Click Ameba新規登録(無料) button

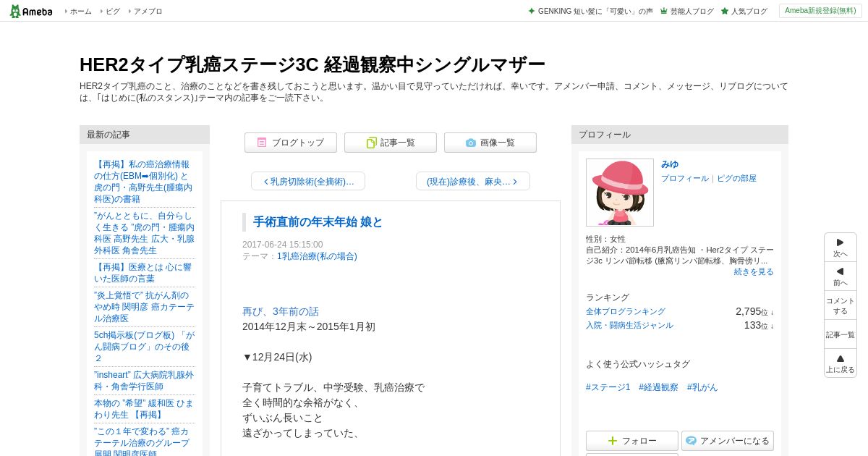point(820,11)
